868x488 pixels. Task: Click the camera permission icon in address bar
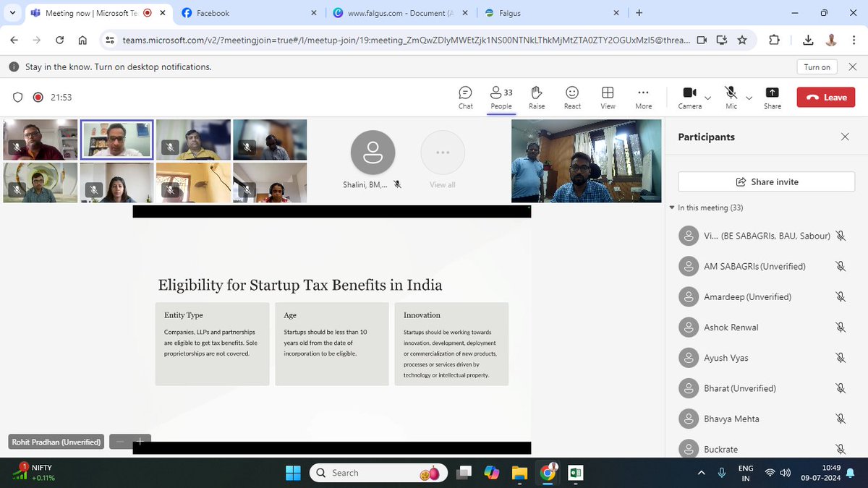pos(701,40)
